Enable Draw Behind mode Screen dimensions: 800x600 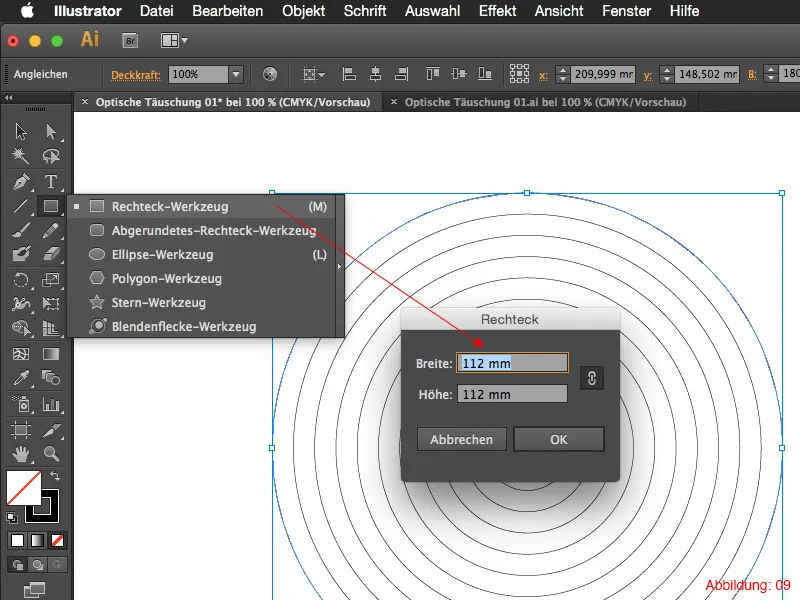coord(37,565)
